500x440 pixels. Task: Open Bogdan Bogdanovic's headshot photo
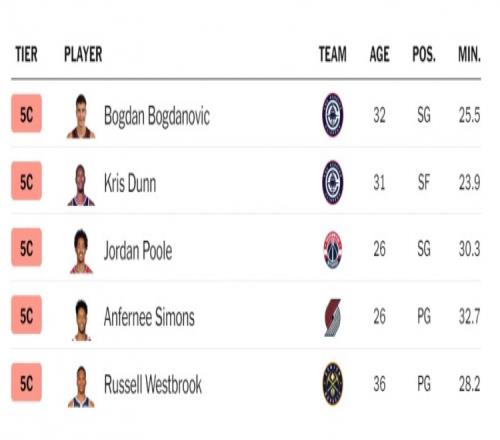tap(81, 116)
